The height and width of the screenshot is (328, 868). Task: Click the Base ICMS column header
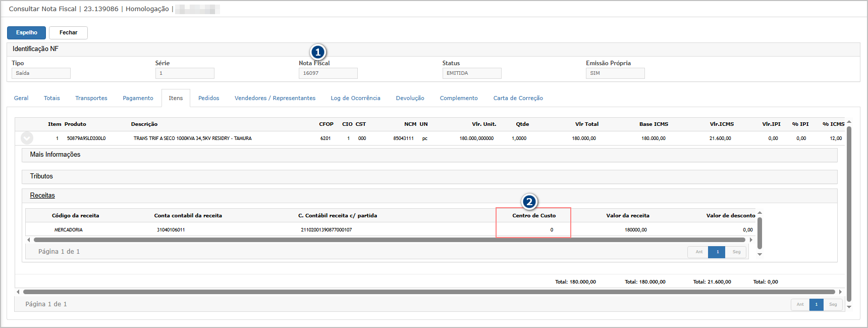tap(654, 124)
